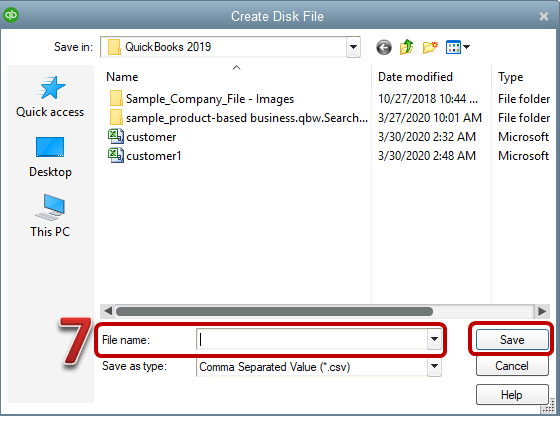Expand the Save in dropdown
The height and width of the screenshot is (425, 560).
(353, 47)
